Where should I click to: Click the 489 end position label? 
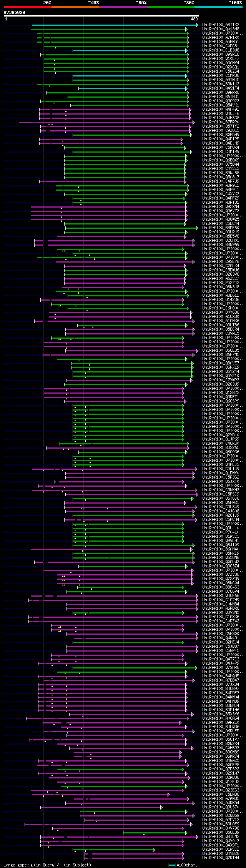[x=194, y=19]
